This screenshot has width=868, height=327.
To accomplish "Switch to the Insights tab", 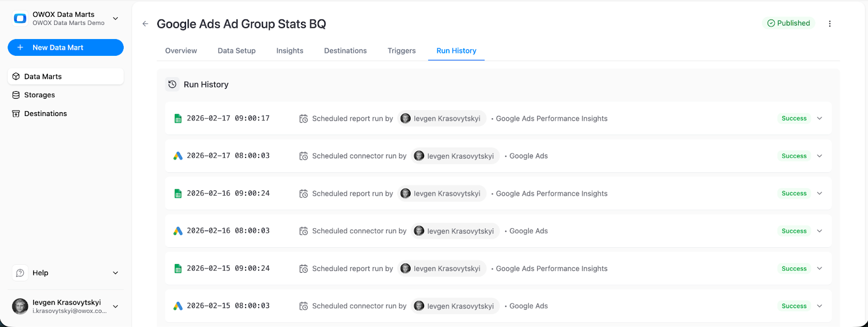I will point(290,50).
